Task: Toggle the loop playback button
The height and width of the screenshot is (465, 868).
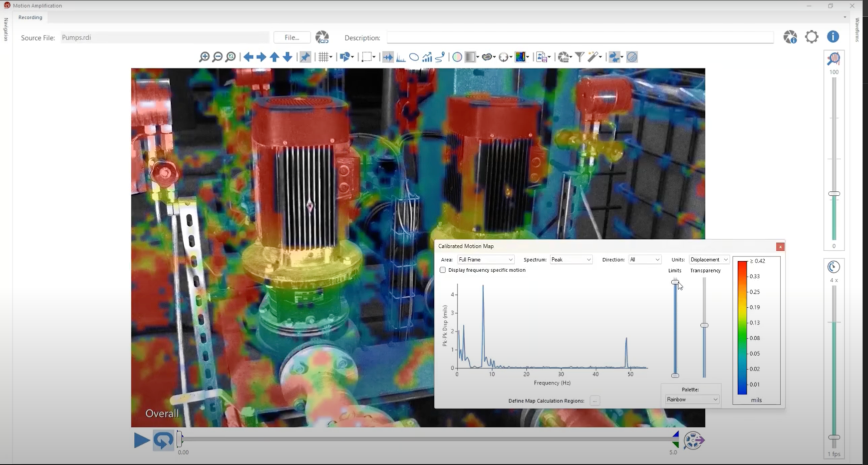Action: pyautogui.click(x=163, y=440)
